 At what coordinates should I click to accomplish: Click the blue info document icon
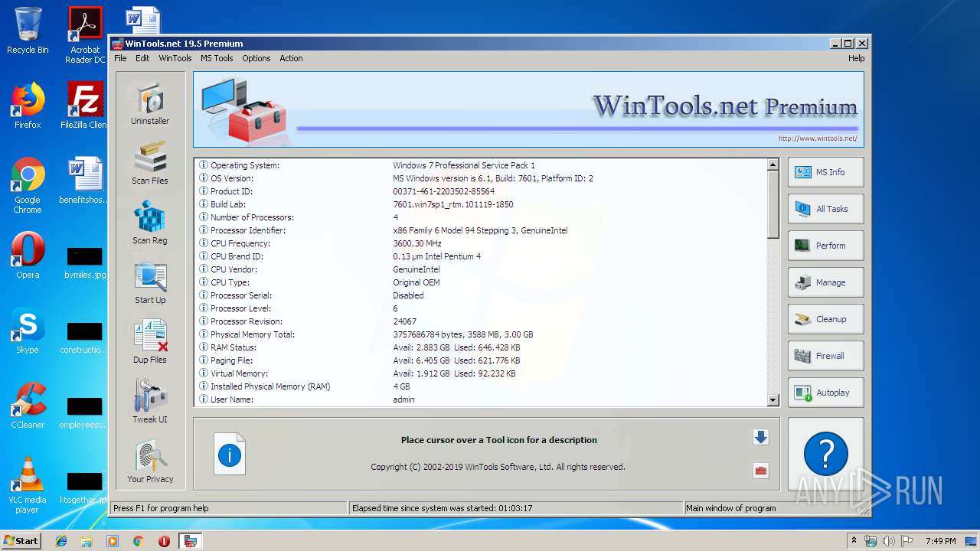click(230, 455)
